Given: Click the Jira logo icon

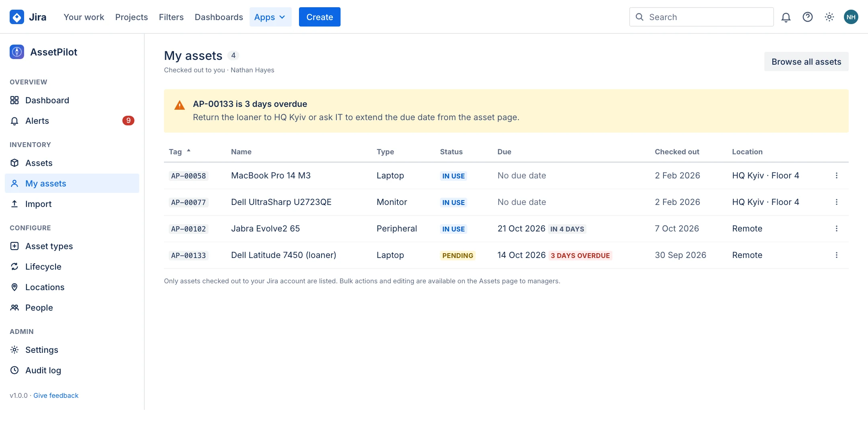Looking at the screenshot, I should click(x=17, y=17).
